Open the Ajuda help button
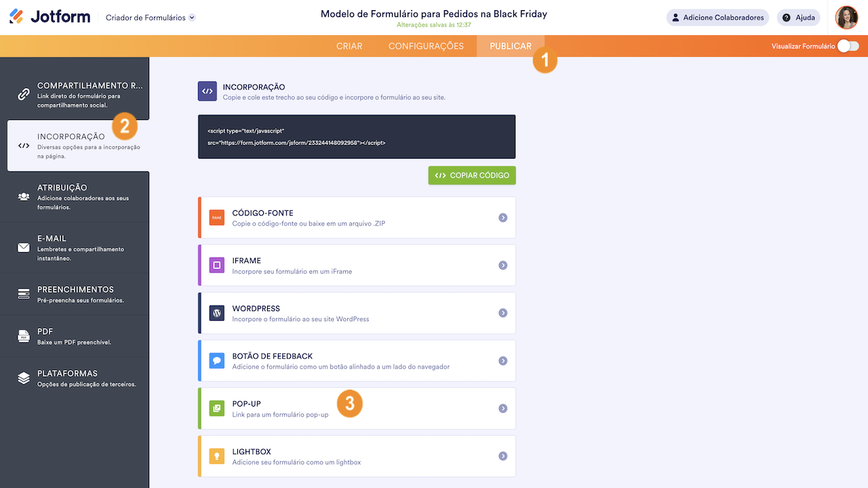Image resolution: width=868 pixels, height=488 pixels. 798,18
